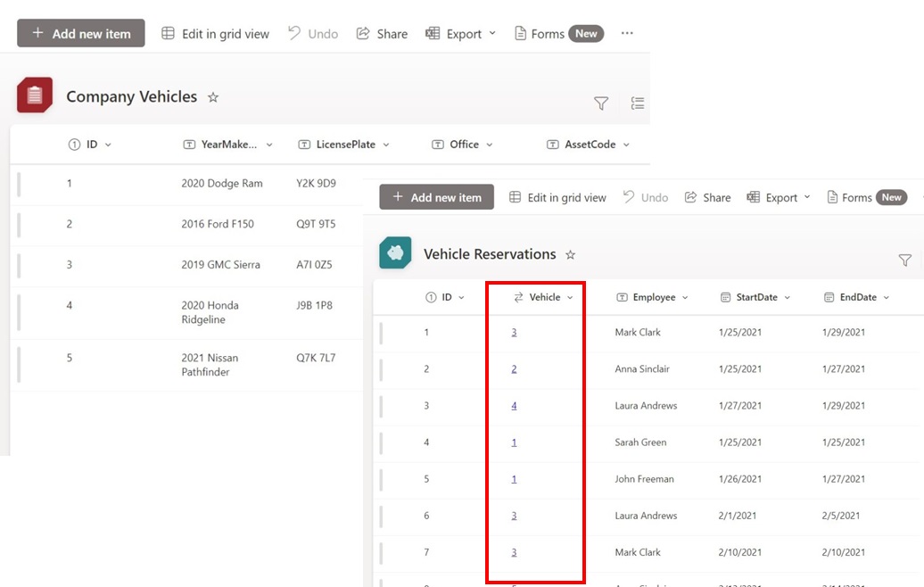The width and height of the screenshot is (924, 587).
Task: Open the StartDate column header menu
Action: pyautogui.click(x=756, y=297)
